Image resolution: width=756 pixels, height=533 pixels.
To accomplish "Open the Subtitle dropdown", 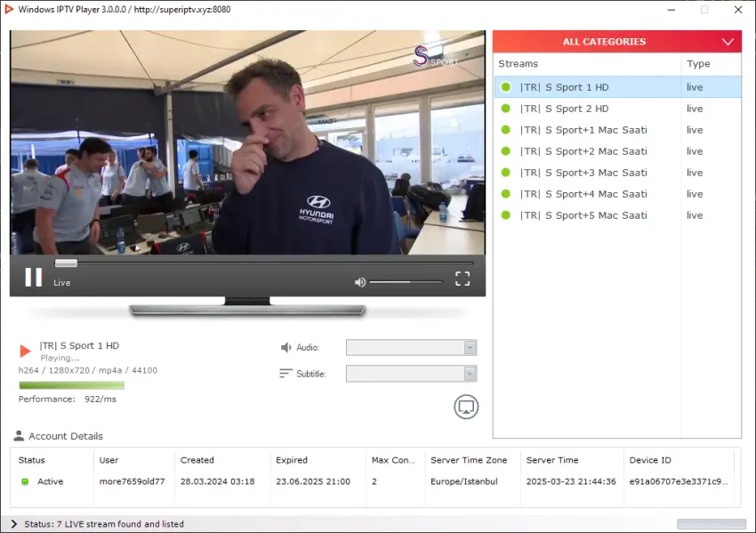I will click(411, 374).
